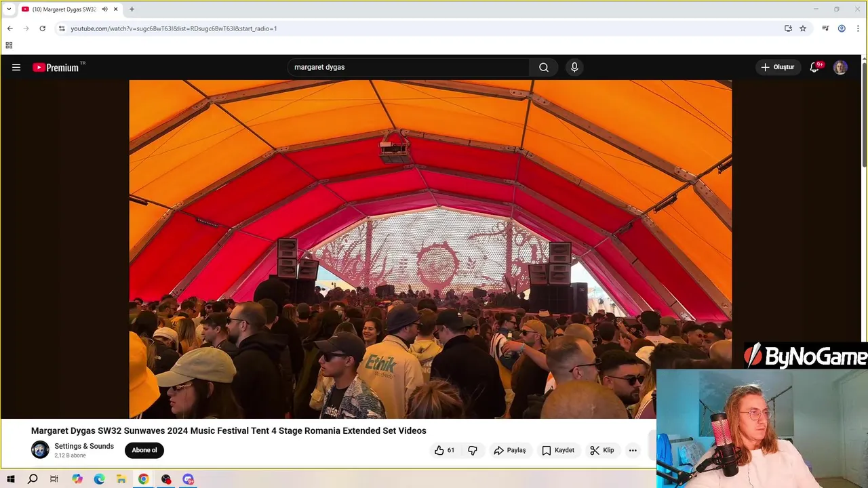This screenshot has height=488, width=868.
Task: Share the video with Paylaş
Action: [x=510, y=450]
